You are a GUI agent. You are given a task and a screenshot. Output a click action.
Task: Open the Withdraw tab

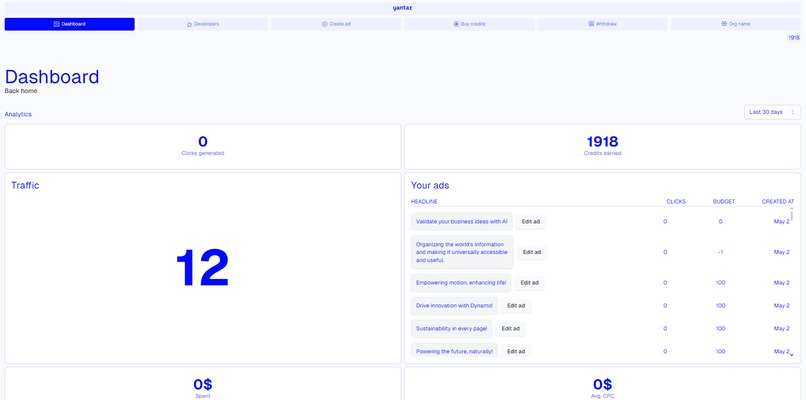(x=602, y=24)
